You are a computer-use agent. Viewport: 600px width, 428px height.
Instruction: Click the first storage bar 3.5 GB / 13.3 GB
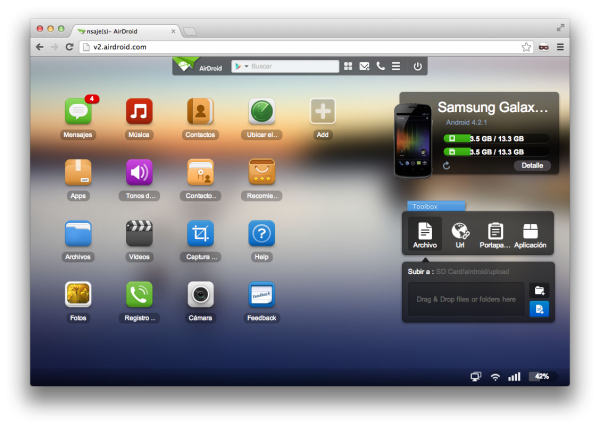click(x=496, y=138)
